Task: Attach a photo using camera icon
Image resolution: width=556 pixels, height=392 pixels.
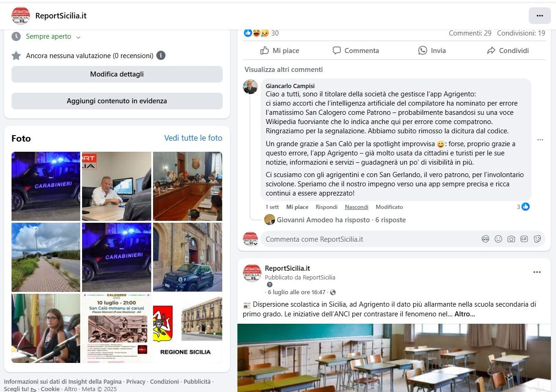Action: point(511,239)
